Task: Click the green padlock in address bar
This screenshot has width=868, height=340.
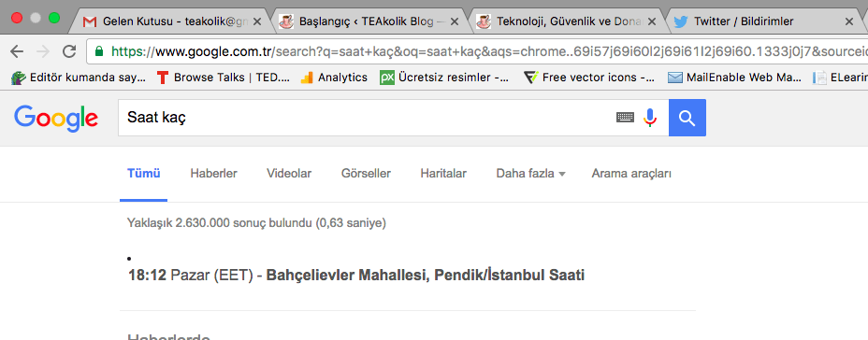Action: click(x=100, y=51)
